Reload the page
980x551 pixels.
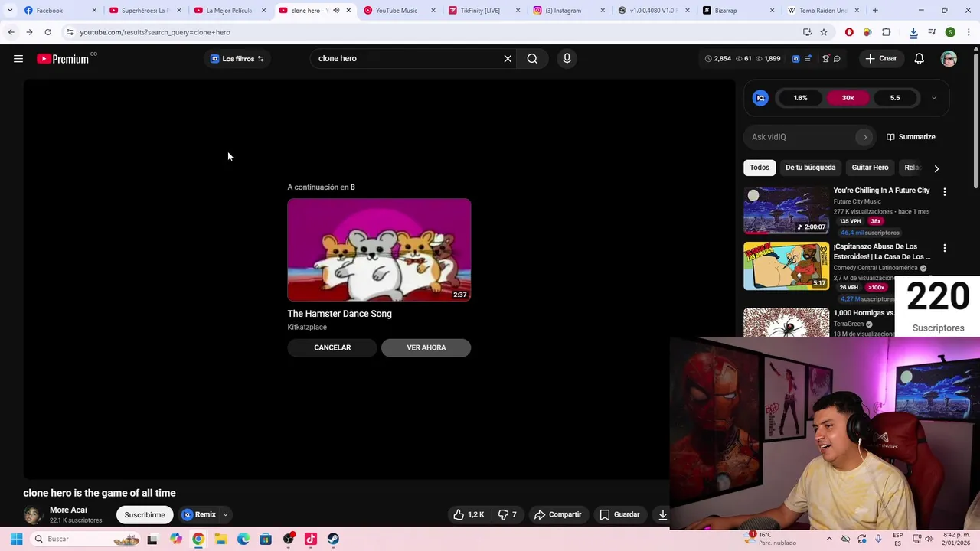coord(47,32)
